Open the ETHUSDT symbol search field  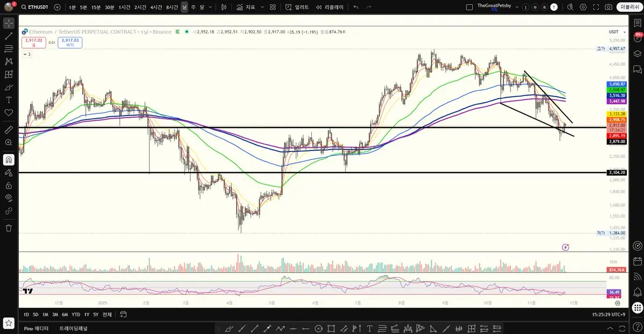pyautogui.click(x=35, y=7)
